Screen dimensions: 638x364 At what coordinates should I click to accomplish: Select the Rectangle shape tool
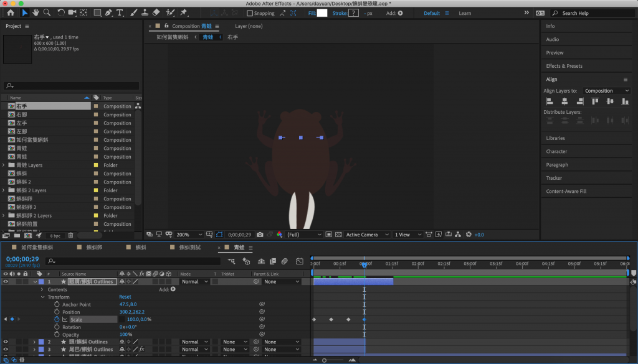pos(97,13)
